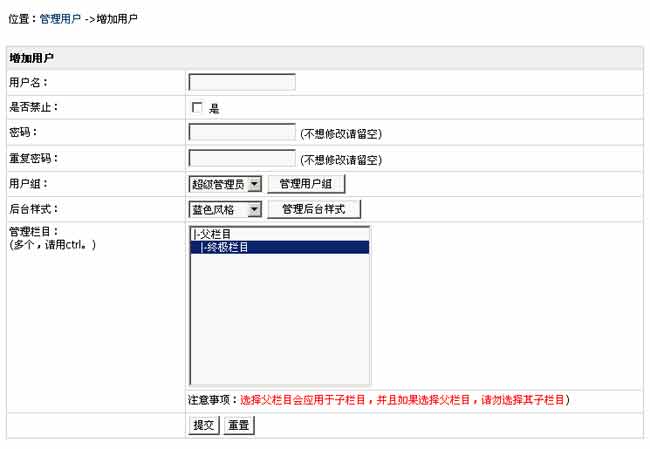Open the 用户组 dropdown showing 超级管理员

point(225,184)
